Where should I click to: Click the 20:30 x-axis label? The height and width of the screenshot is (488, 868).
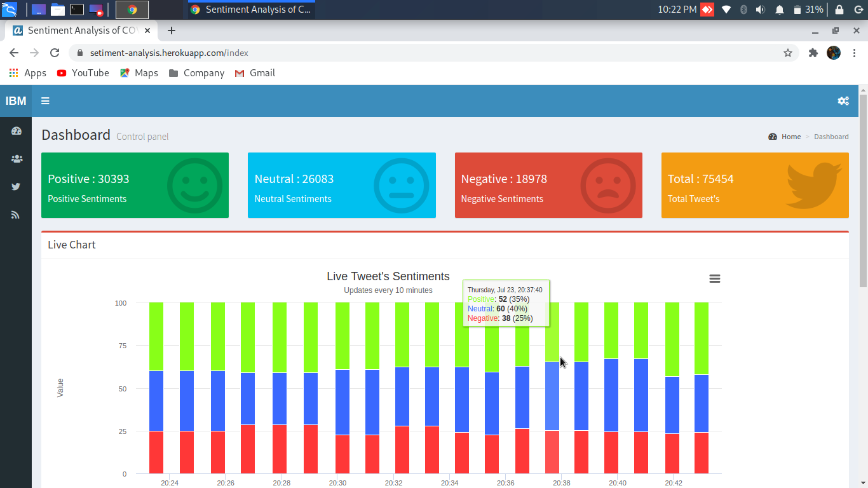pyautogui.click(x=337, y=483)
